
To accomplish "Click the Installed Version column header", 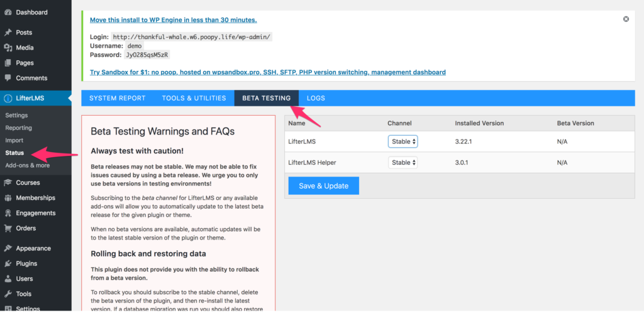I will pyautogui.click(x=479, y=123).
